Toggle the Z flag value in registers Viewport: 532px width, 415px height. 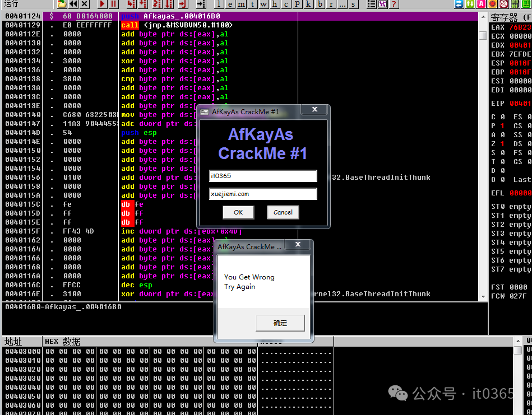(x=502, y=144)
